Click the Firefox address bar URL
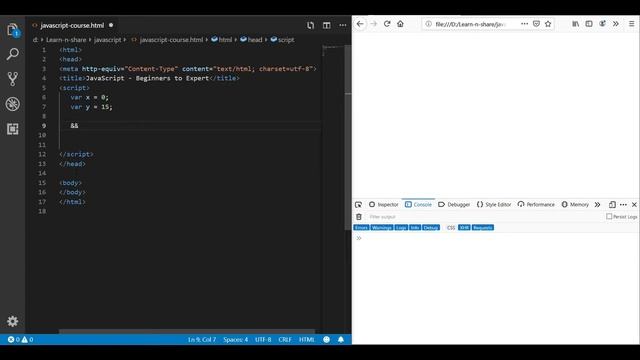Image resolution: width=640 pixels, height=360 pixels. pos(471,24)
